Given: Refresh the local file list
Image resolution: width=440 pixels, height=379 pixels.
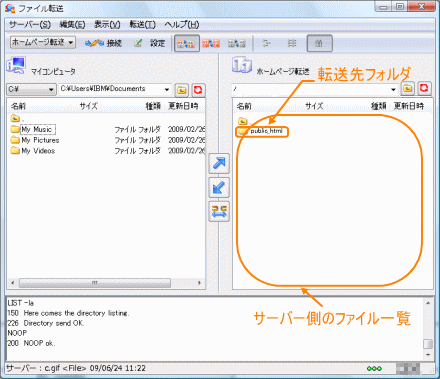Looking at the screenshot, I should pyautogui.click(x=198, y=90).
